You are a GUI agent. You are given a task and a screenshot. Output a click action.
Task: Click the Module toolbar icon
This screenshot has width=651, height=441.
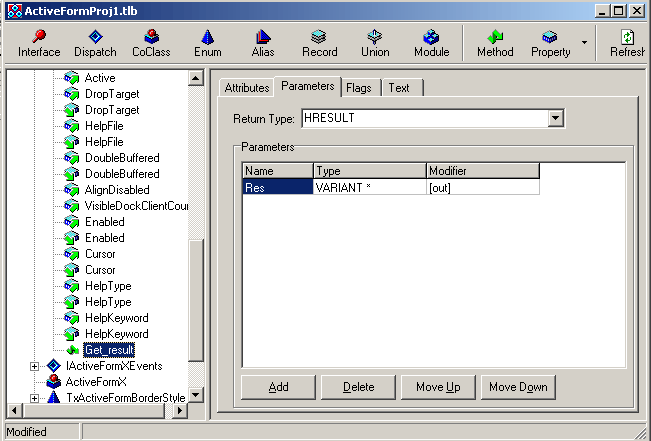431,43
